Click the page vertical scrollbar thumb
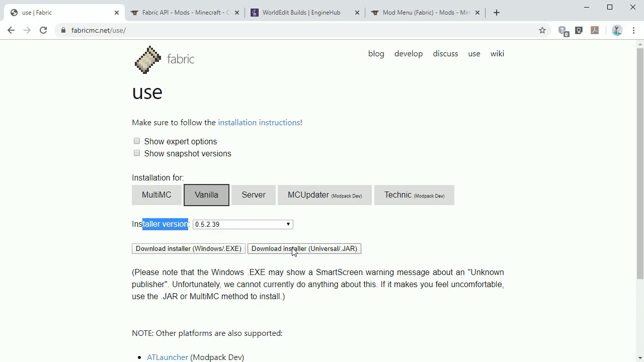This screenshot has height=362, width=644. 640,163
